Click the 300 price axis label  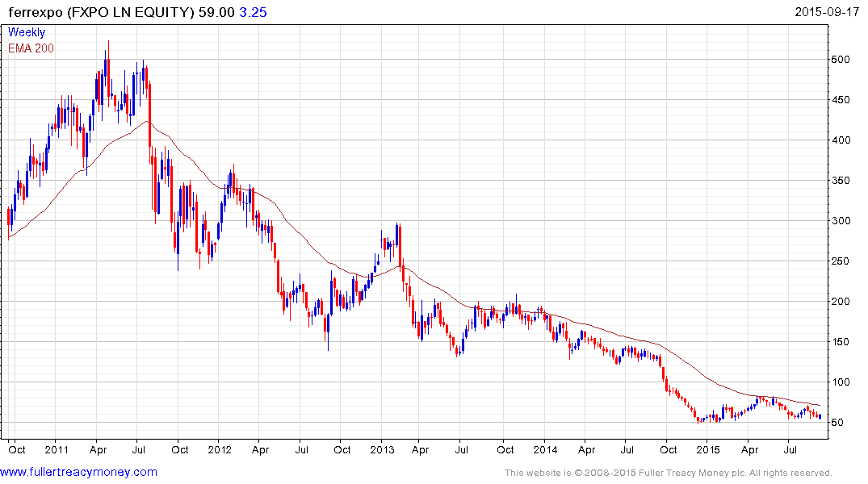pos(841,221)
